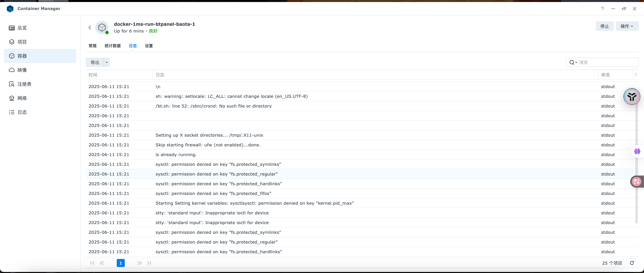Select the 'is already running.' log row

coord(362,154)
